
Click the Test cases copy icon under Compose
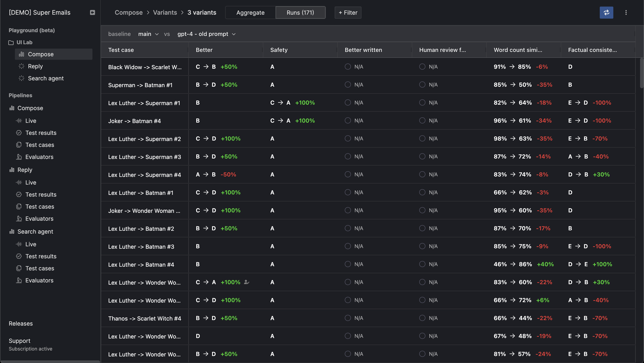click(x=19, y=145)
